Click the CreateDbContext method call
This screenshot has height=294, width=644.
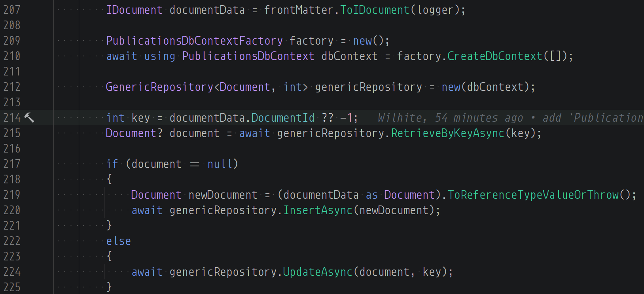tap(495, 56)
